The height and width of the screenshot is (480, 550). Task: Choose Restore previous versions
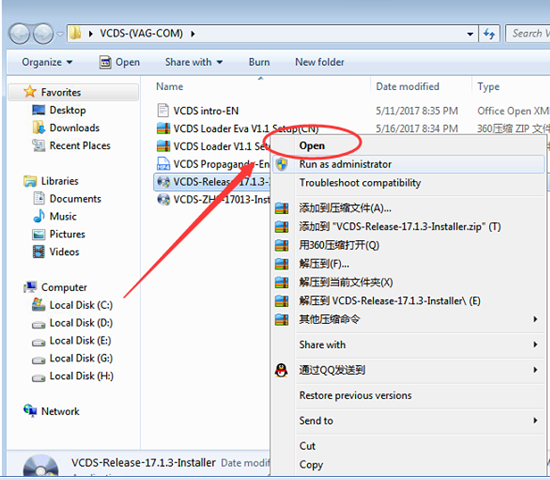coord(355,395)
